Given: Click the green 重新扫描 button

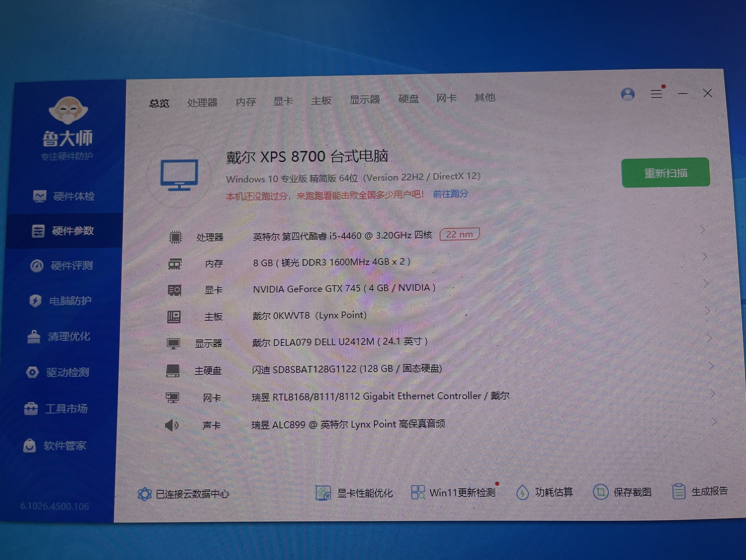Looking at the screenshot, I should tap(665, 173).
